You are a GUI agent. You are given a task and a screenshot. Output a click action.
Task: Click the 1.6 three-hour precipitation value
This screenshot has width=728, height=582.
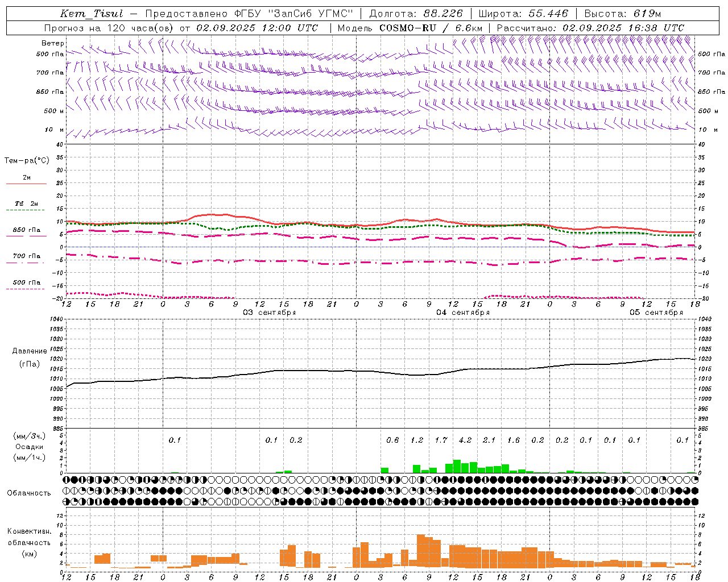[x=514, y=440]
